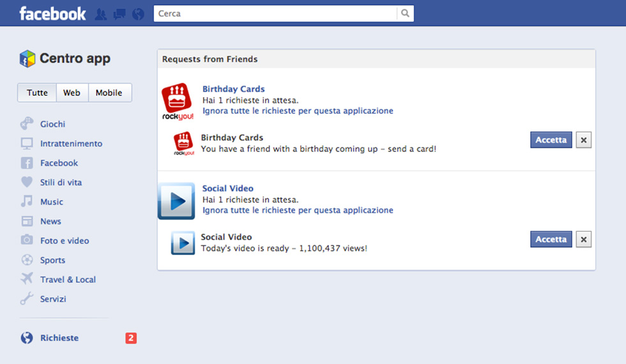The width and height of the screenshot is (626, 364).
Task: Open the Giochi category
Action: coord(52,124)
